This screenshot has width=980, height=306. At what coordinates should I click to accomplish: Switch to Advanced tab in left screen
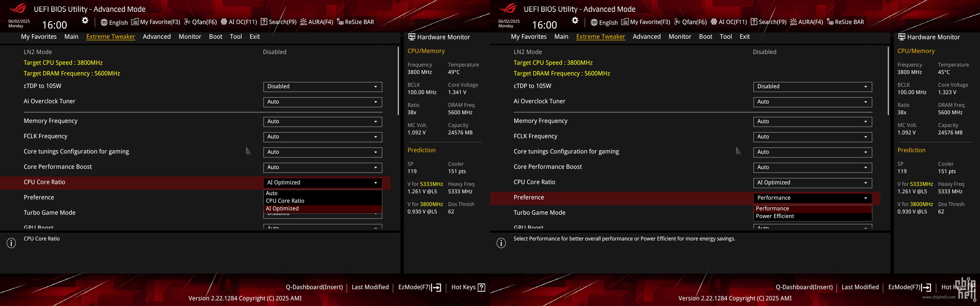[157, 36]
